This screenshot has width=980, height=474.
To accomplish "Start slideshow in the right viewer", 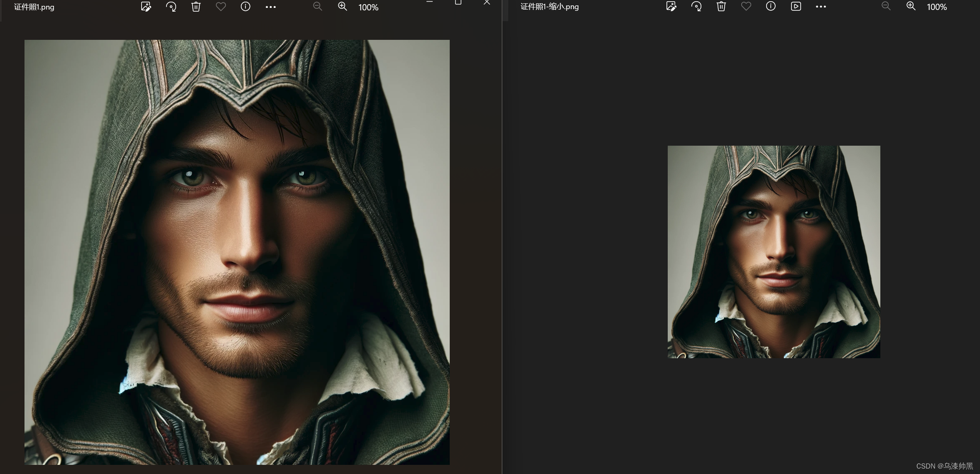I will point(796,7).
